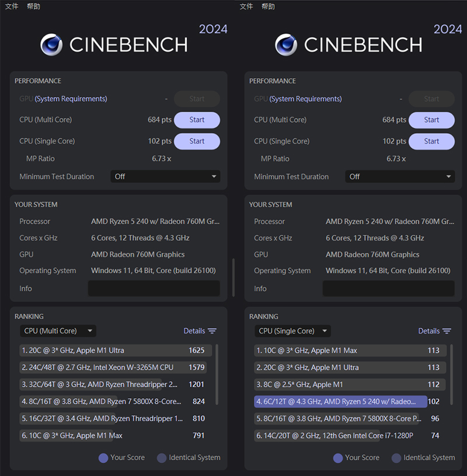Open CPU (Single Core) ranking dropdown
The width and height of the screenshot is (467, 476).
pos(292,331)
